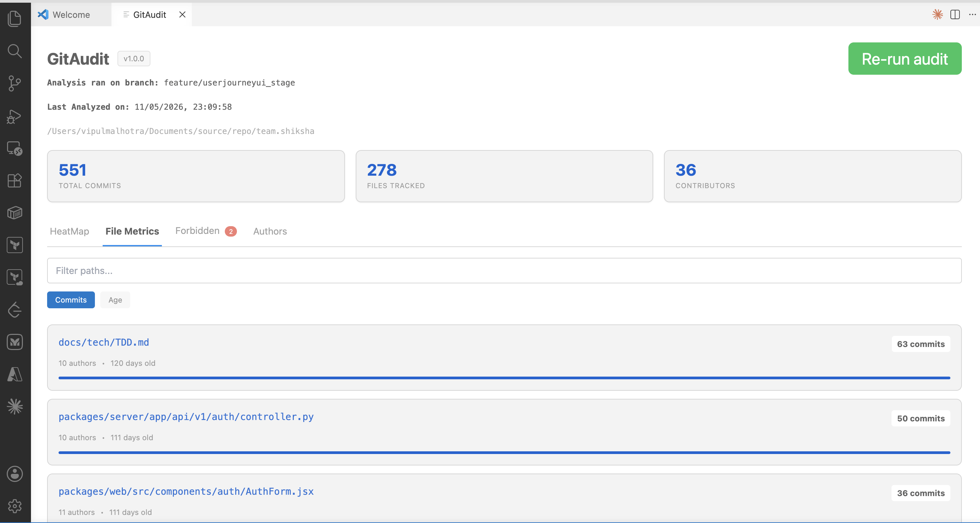This screenshot has height=523, width=980.
Task: Open packages/web/src/components/auth/AuthForm.jsx link
Action: point(186,491)
